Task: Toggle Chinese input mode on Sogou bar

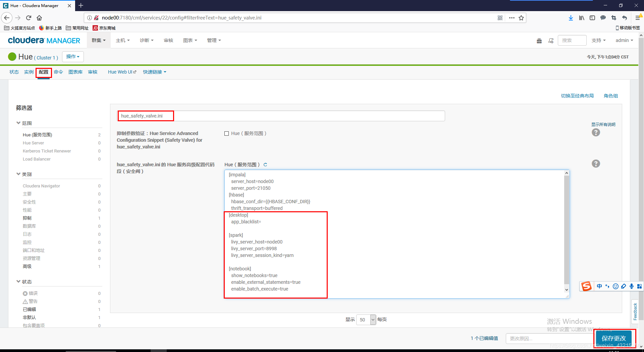Action: click(x=599, y=286)
